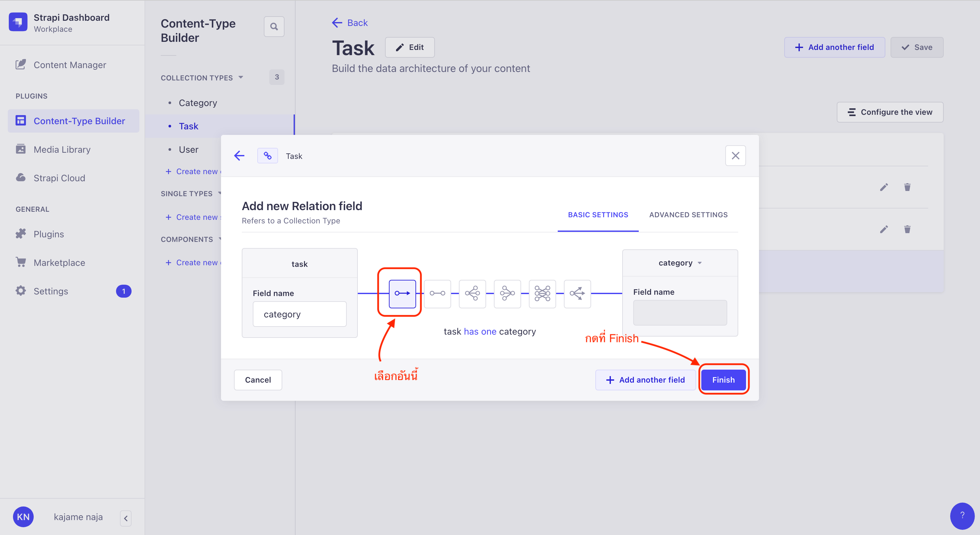Select the many-way relation icon
This screenshot has height=535, width=980.
click(577, 293)
